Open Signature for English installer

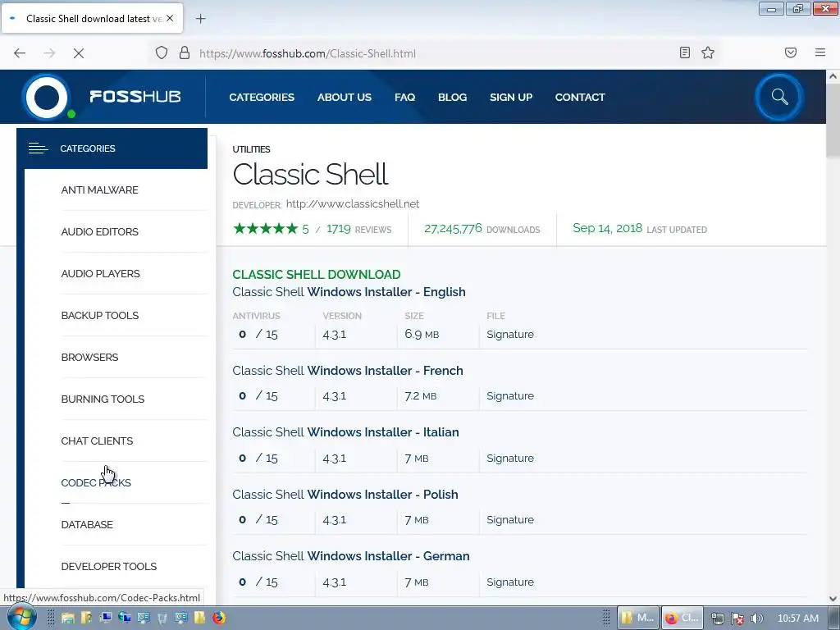pos(510,335)
